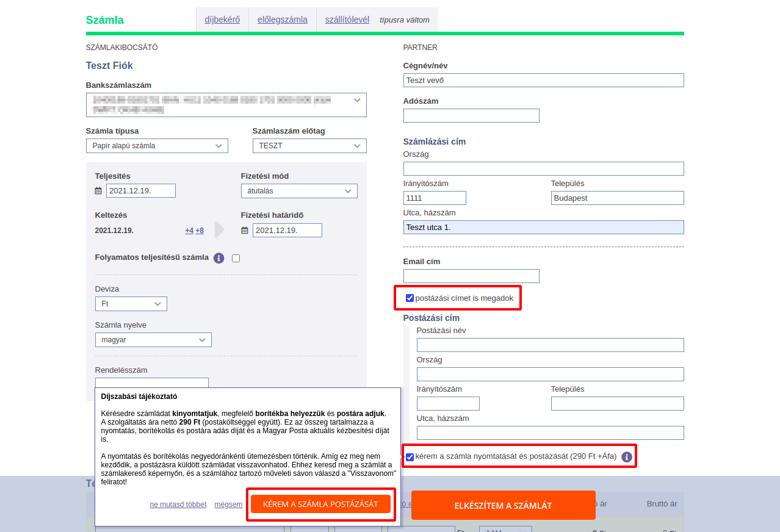The height and width of the screenshot is (532, 780).
Task: Expand the Számlaszám előtag dropdown
Action: (309, 146)
